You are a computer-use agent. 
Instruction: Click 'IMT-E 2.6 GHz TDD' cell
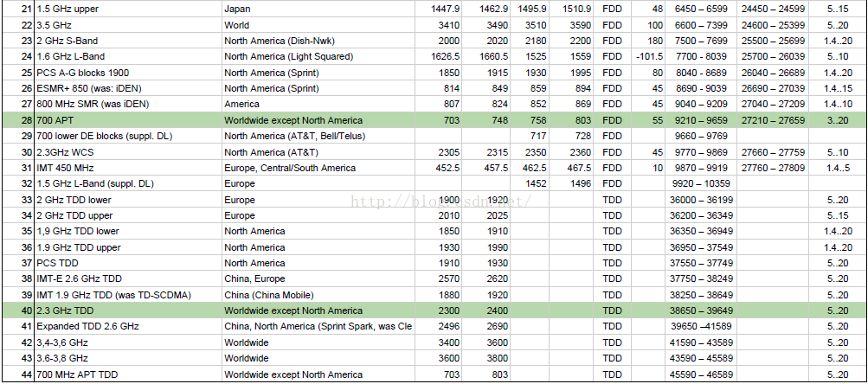coord(128,278)
